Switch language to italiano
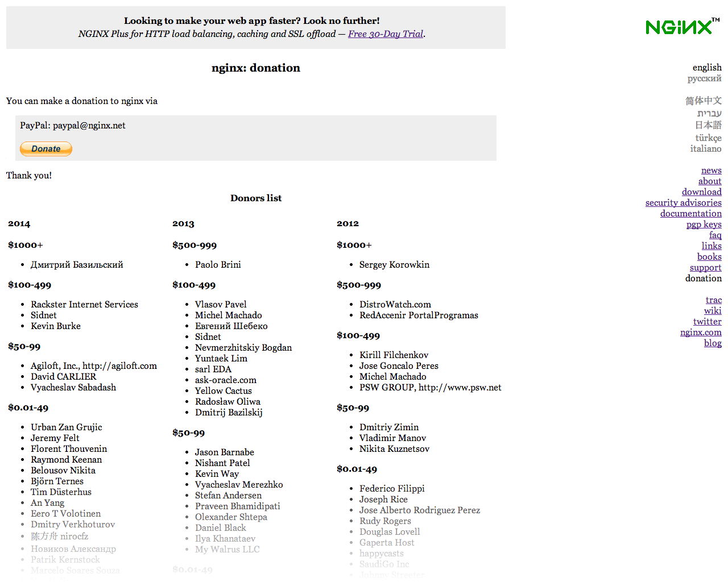The height and width of the screenshot is (582, 728). tap(706, 149)
